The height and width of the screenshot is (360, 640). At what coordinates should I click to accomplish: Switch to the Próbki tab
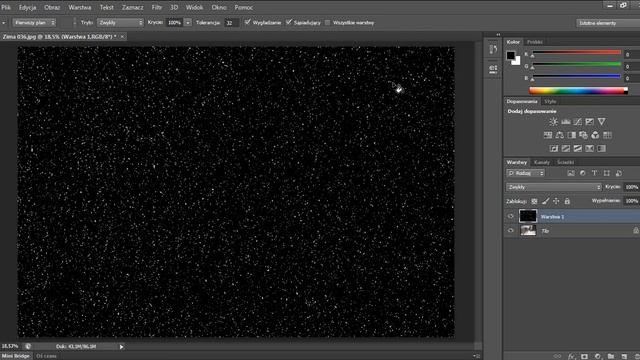(535, 42)
